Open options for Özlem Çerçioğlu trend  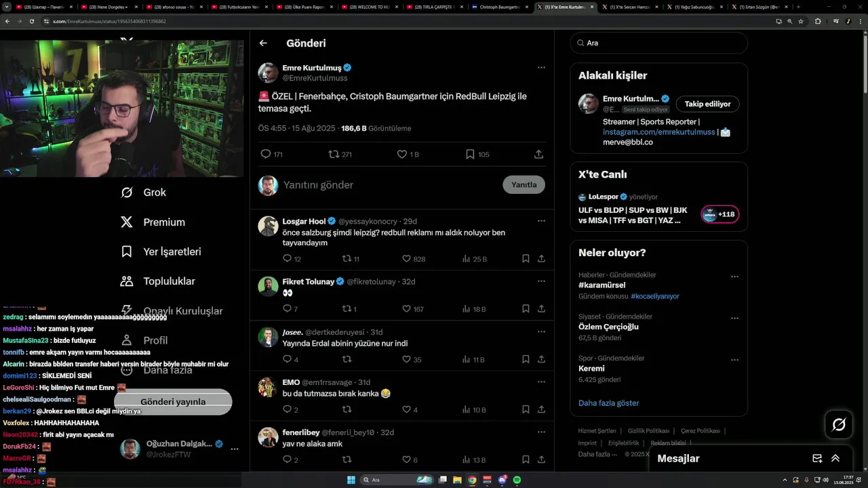tap(734, 318)
